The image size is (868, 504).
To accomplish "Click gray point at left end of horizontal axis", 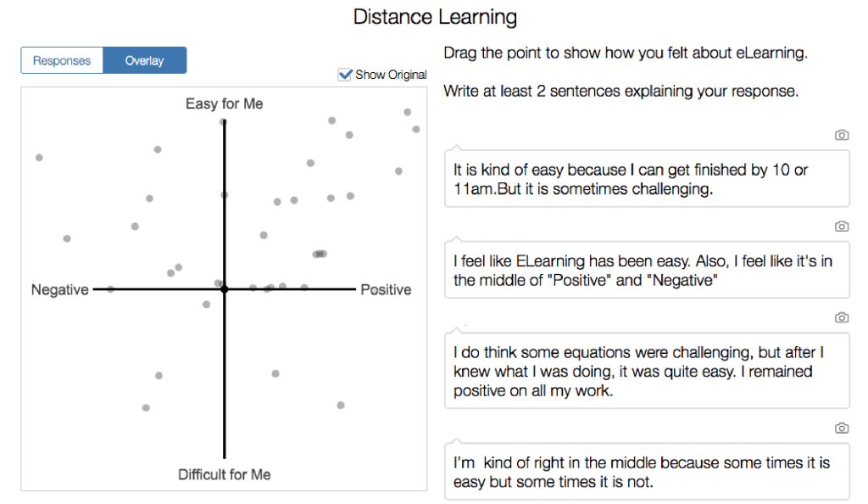I will (111, 289).
